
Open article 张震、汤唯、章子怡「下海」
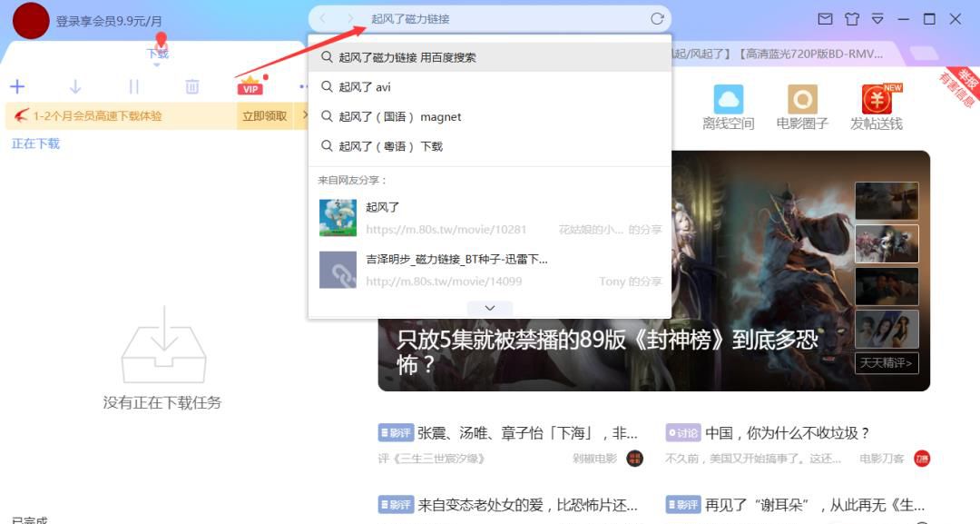pos(527,432)
